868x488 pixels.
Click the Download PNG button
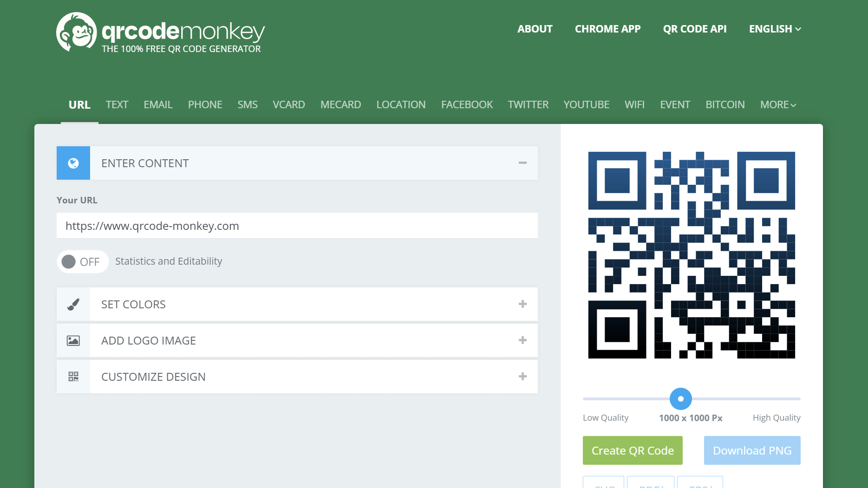[752, 450]
